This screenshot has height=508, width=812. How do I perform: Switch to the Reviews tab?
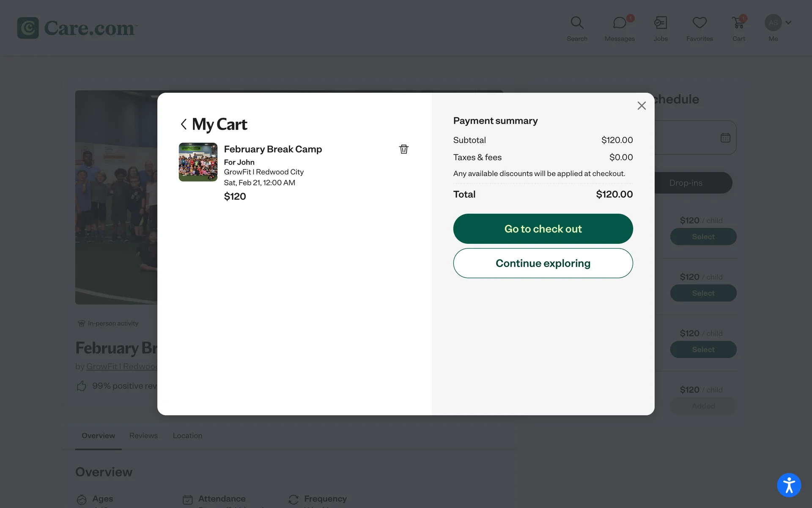143,436
